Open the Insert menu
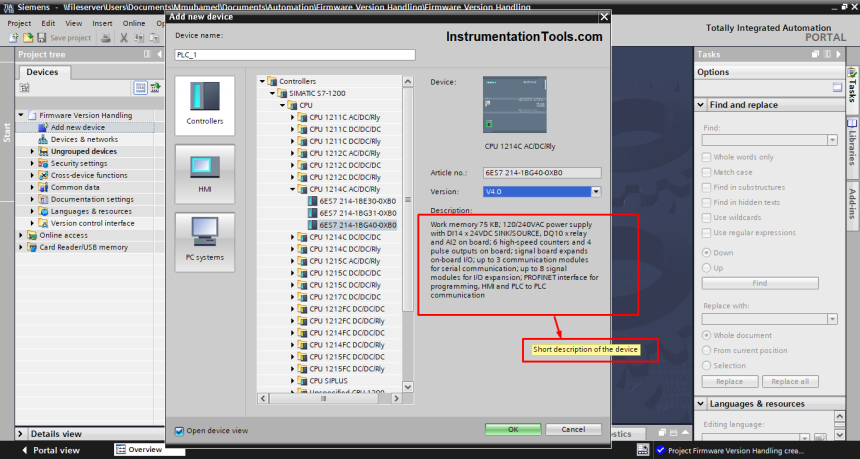The width and height of the screenshot is (860, 459). [103, 24]
